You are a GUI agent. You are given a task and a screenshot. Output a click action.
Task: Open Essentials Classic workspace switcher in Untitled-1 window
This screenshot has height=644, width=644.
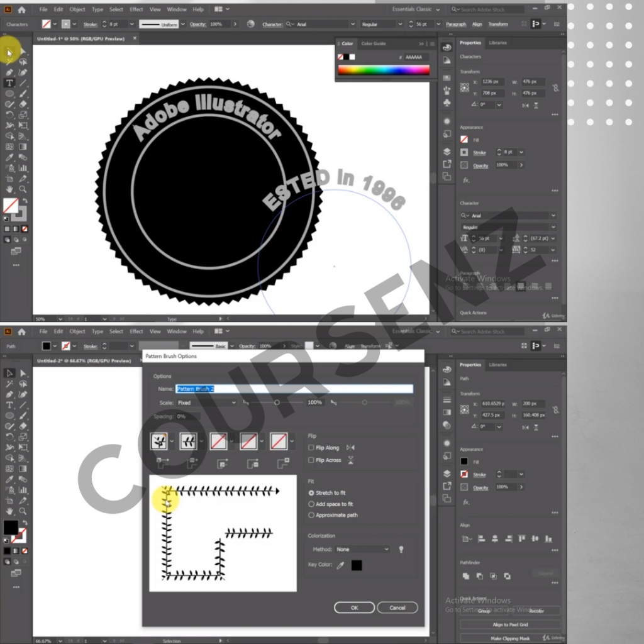(x=415, y=9)
